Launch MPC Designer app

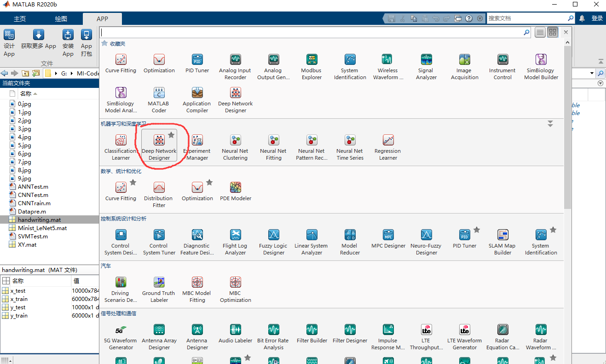pyautogui.click(x=388, y=239)
